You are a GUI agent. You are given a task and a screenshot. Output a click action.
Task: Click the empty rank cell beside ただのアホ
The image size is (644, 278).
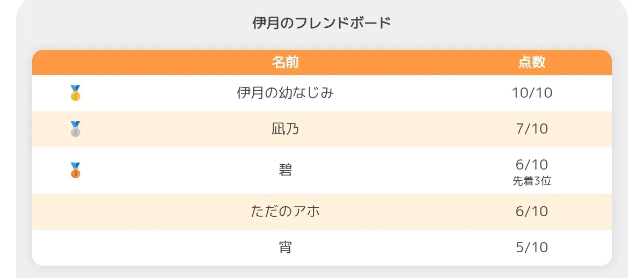pos(76,211)
